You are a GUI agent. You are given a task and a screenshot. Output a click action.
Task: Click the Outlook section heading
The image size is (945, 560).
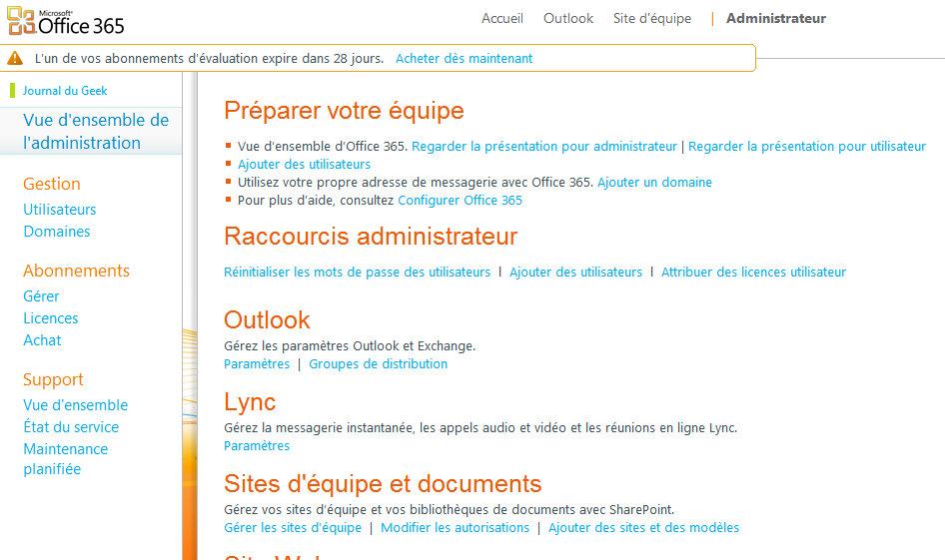[267, 319]
